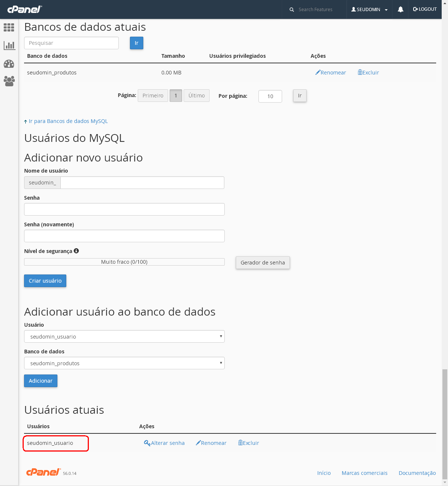448x486 pixels.
Task: Click the Nome de usuário input field
Action: (x=142, y=183)
